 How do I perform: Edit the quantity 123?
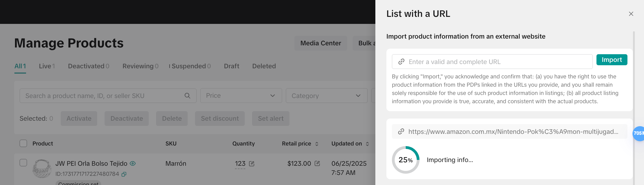point(252,164)
